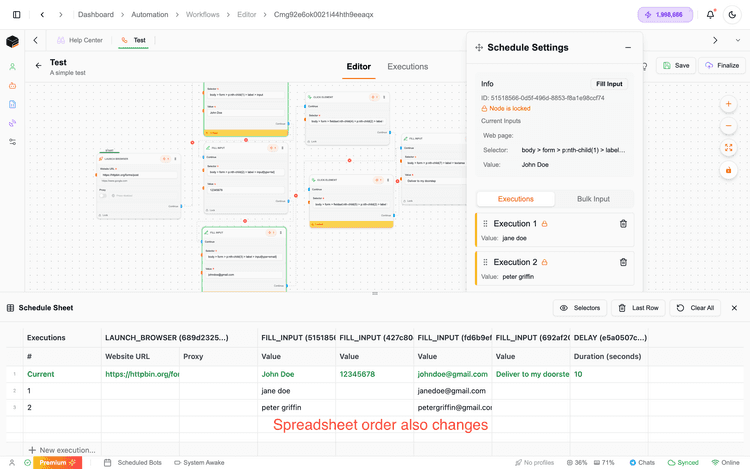The width and height of the screenshot is (750, 469).
Task: Select the janedoe@gmail.com cell
Action: pos(453,391)
